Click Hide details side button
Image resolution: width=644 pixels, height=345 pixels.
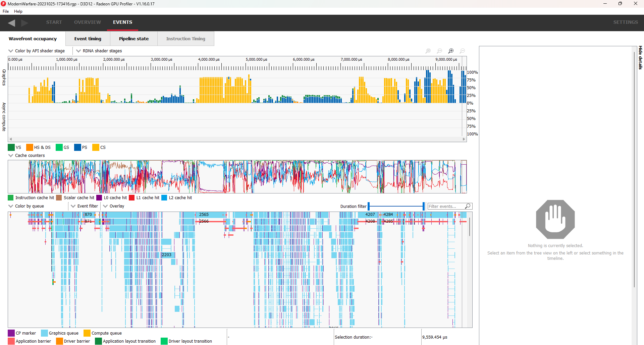[x=640, y=58]
